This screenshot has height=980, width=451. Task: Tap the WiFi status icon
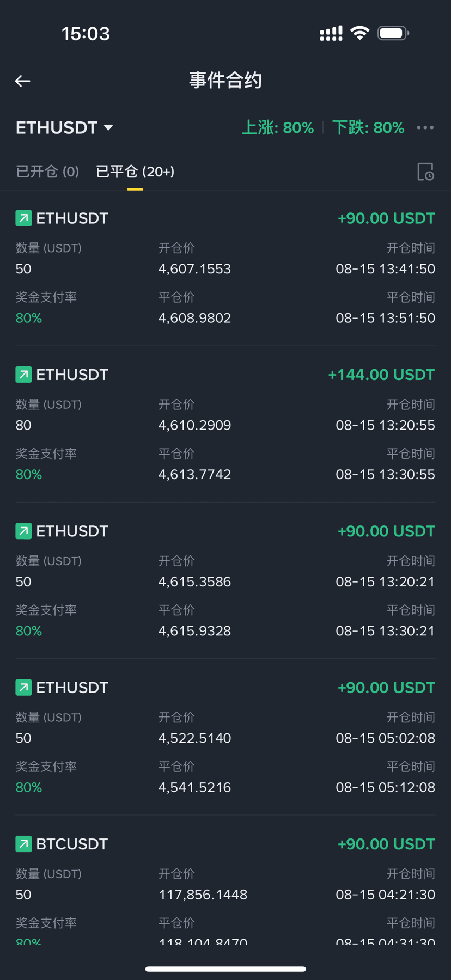pos(359,33)
